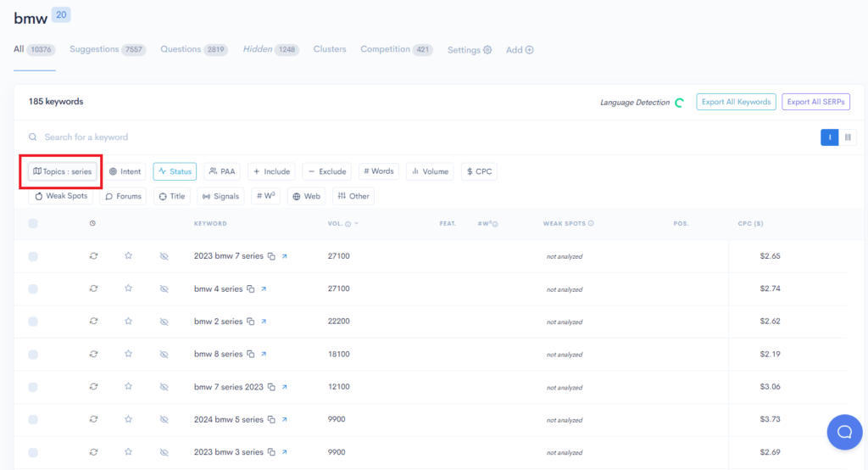Switch to the multi-column view toggle
868x470 pixels.
(x=848, y=137)
